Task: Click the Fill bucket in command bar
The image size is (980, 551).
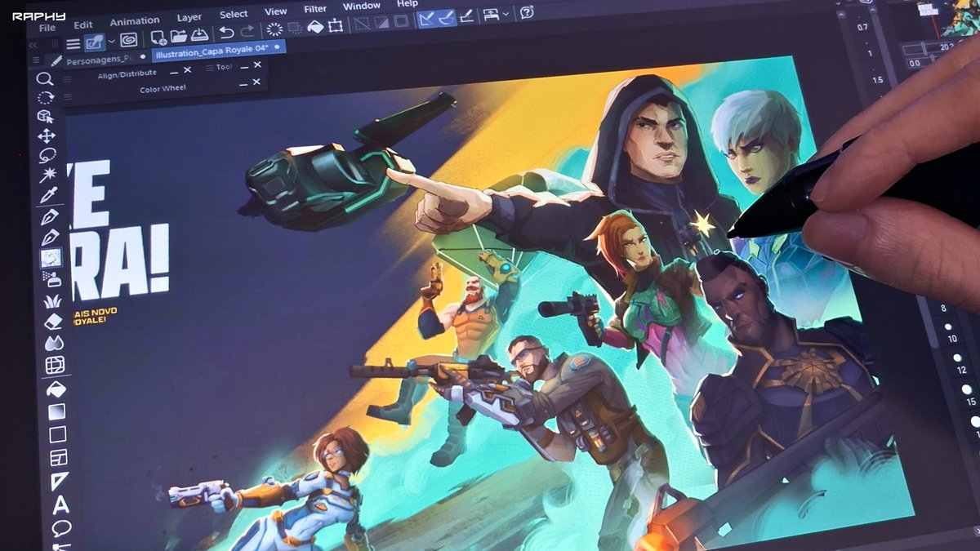Action: point(315,28)
